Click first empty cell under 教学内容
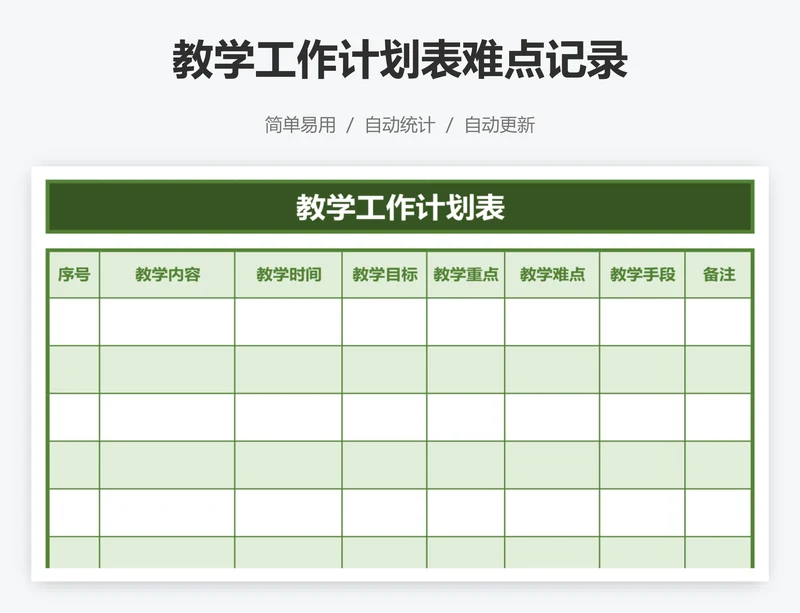This screenshot has height=613, width=800. click(x=167, y=322)
